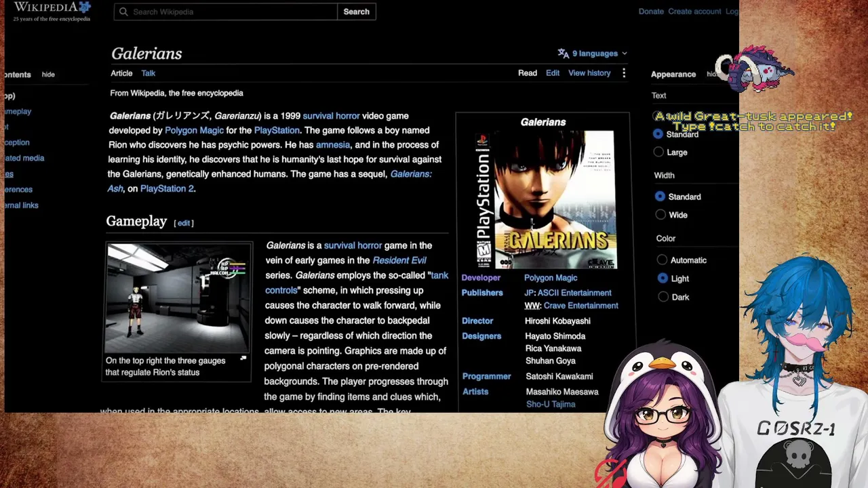Select Automatic color radio button
This screenshot has height=488, width=868.
662,260
